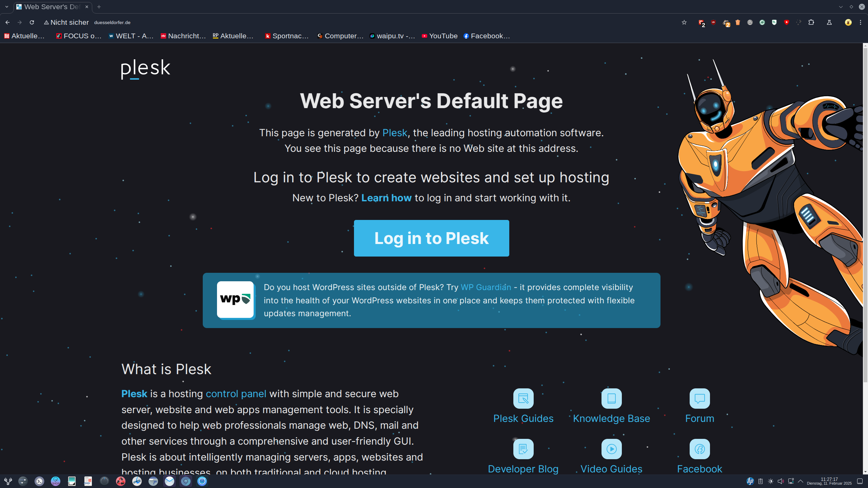Open the tab search dropdown arrow
The height and width of the screenshot is (488, 868).
tap(6, 7)
